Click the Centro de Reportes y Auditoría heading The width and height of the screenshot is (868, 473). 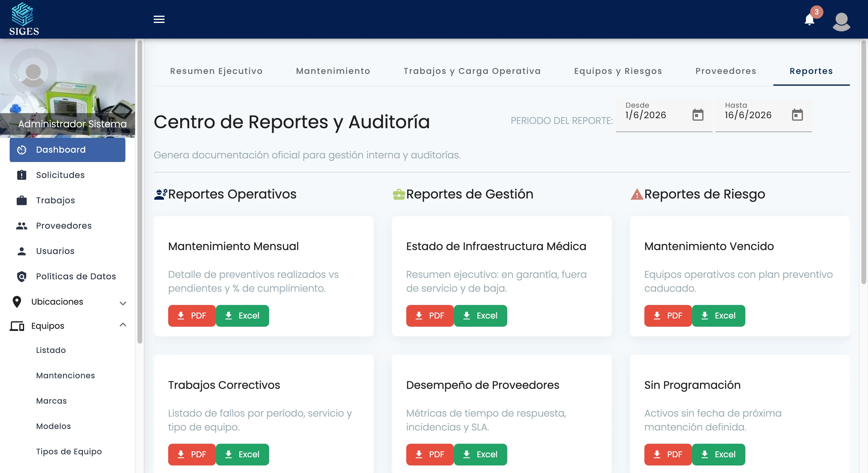(x=291, y=122)
